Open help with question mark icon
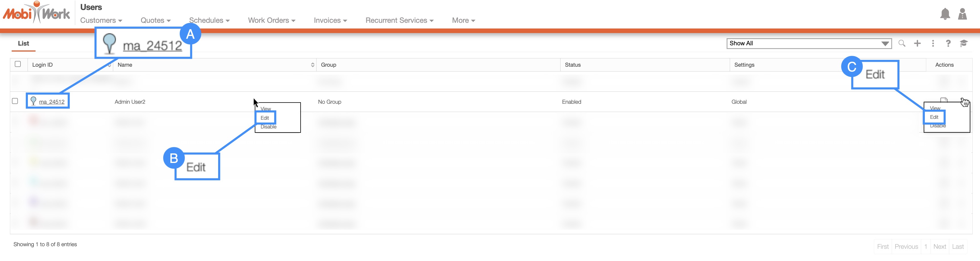The width and height of the screenshot is (980, 261). (x=948, y=43)
